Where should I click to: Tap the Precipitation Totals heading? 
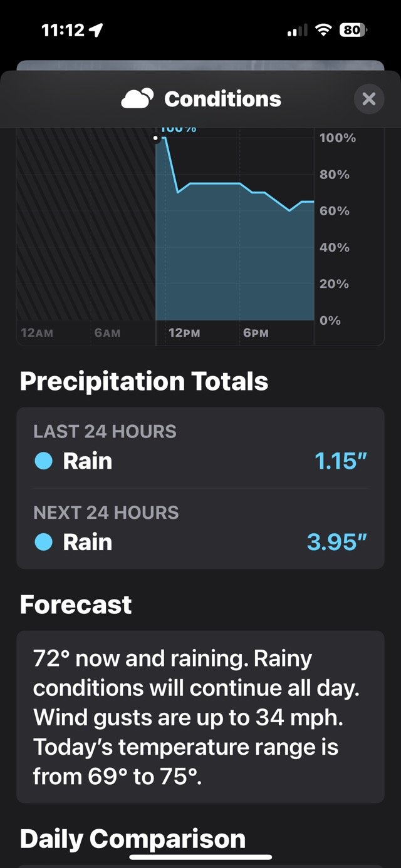[144, 381]
